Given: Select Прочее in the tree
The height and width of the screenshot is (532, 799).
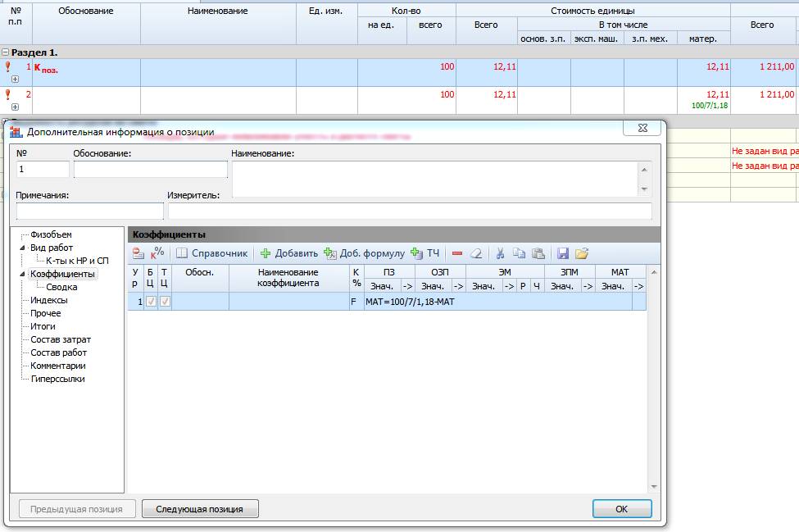Looking at the screenshot, I should click(45, 313).
